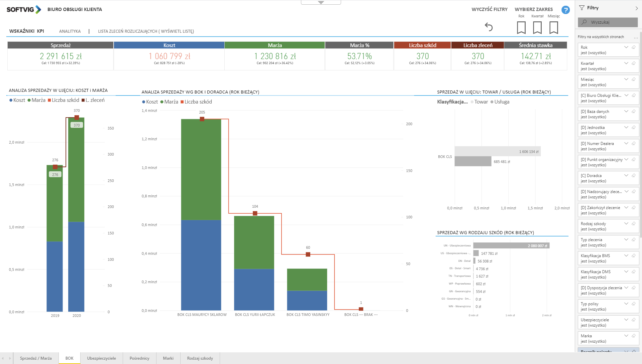The image size is (642, 364).
Task: Click the blue help question mark icon
Action: 565,10
